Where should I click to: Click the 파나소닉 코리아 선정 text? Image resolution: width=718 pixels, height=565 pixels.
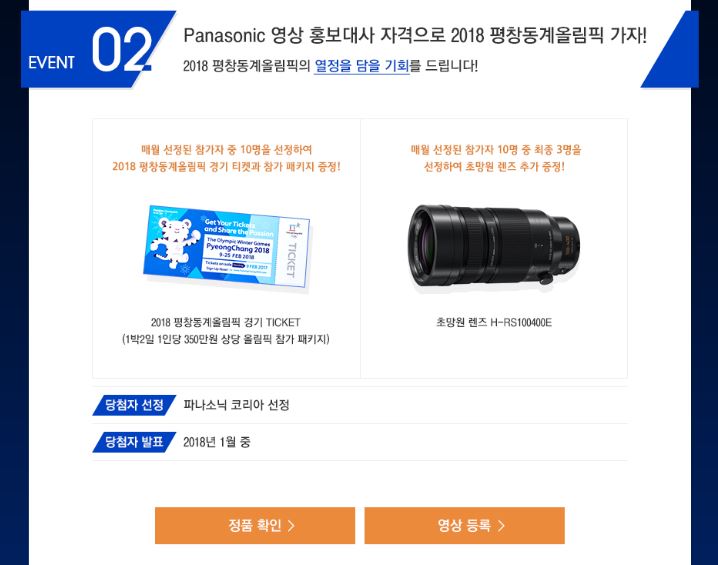pyautogui.click(x=236, y=405)
